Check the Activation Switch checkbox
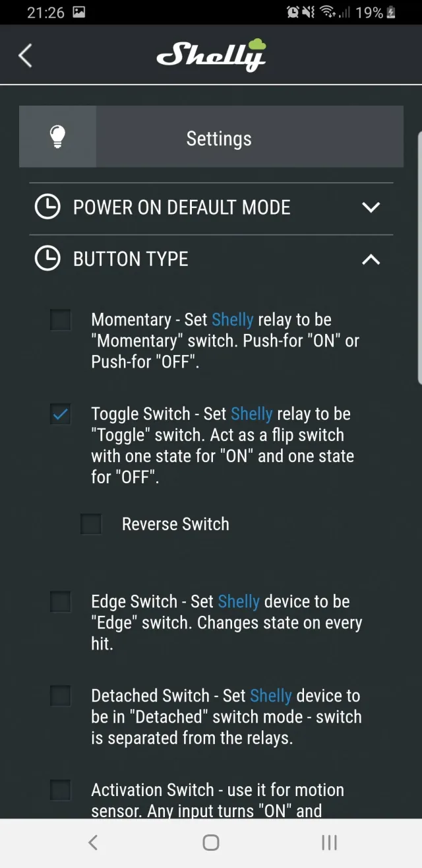 point(61,790)
